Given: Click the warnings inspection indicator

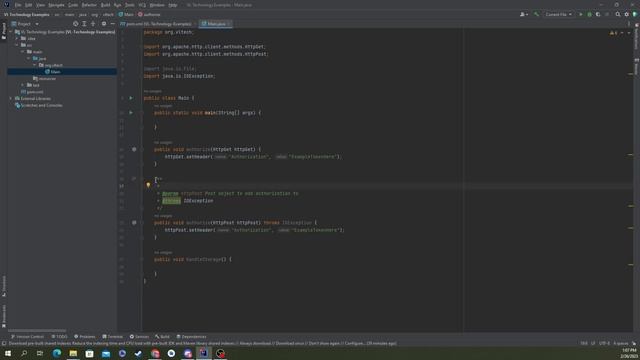Looking at the screenshot, I should coord(613,33).
